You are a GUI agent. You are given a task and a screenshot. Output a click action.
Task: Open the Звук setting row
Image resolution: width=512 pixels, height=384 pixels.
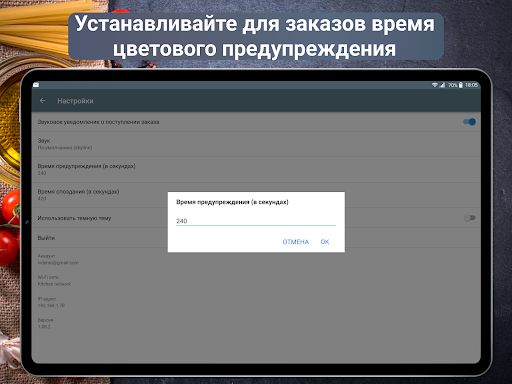coord(256,144)
